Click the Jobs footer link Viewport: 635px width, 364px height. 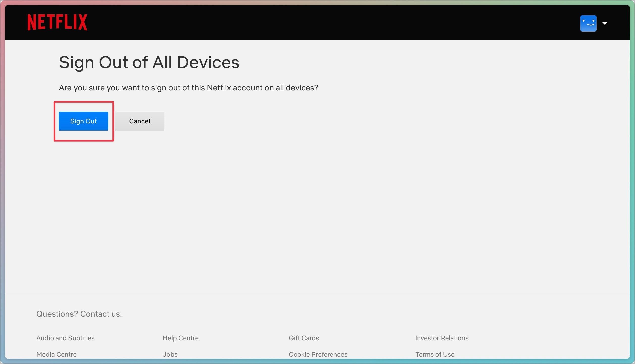[170, 354]
